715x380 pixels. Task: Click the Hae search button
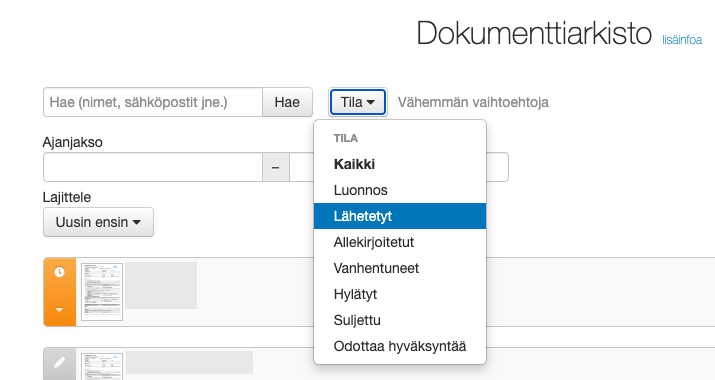[x=287, y=102]
